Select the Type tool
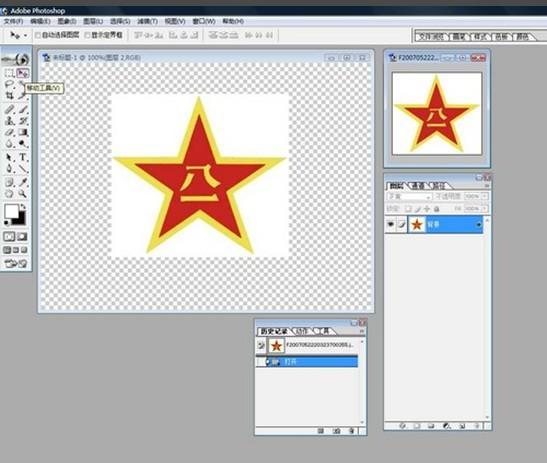This screenshot has height=463, width=547. pos(23,158)
